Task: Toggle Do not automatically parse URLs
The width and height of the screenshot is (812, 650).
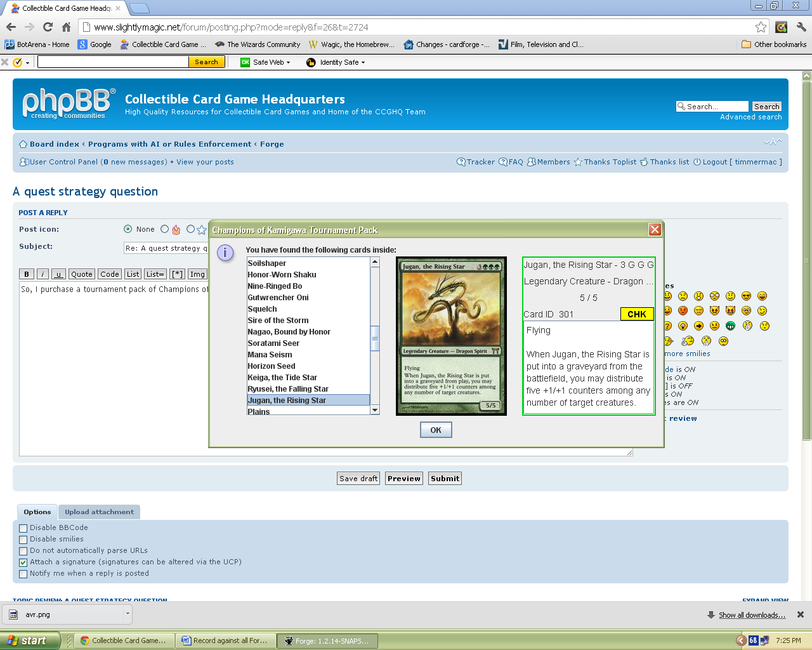Action: coord(23,551)
